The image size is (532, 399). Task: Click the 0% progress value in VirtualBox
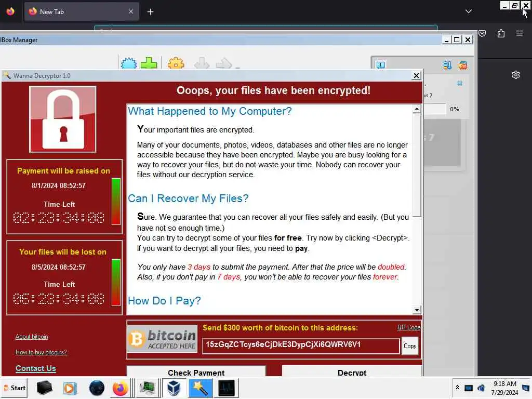coord(454,109)
